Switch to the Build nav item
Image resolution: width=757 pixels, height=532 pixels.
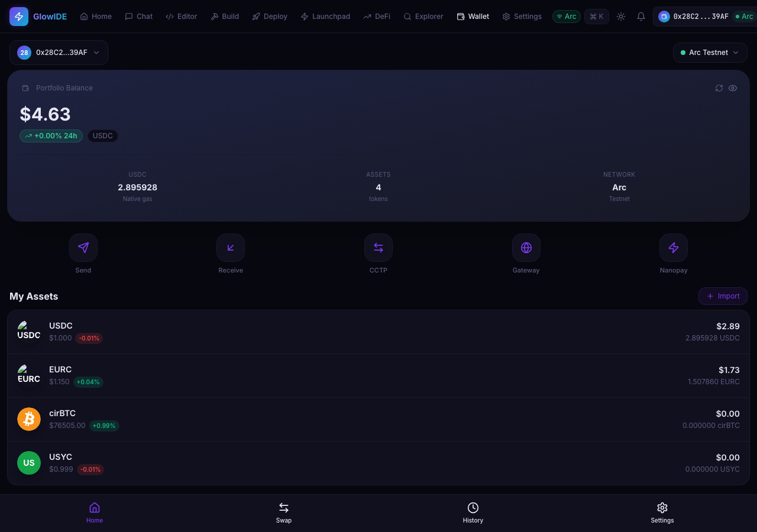[x=225, y=17]
